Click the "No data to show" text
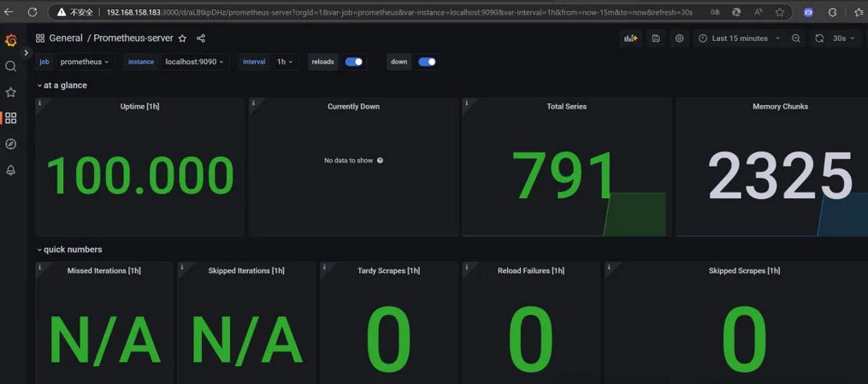868x384 pixels. [348, 161]
